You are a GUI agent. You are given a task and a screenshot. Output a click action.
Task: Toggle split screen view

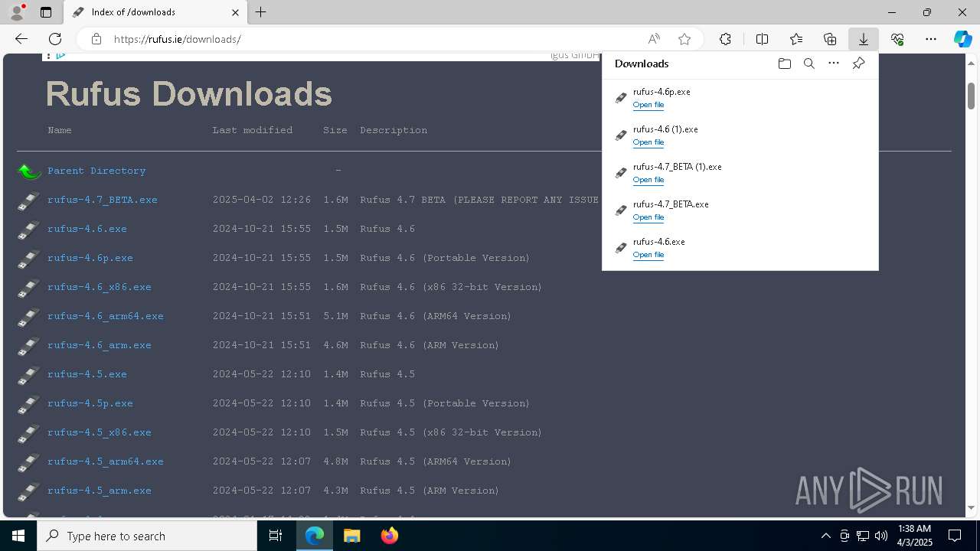pos(763,39)
